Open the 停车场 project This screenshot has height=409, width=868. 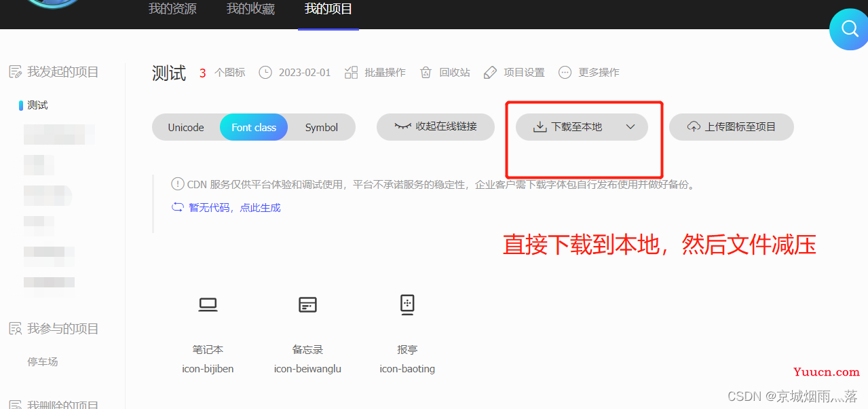pyautogui.click(x=43, y=362)
